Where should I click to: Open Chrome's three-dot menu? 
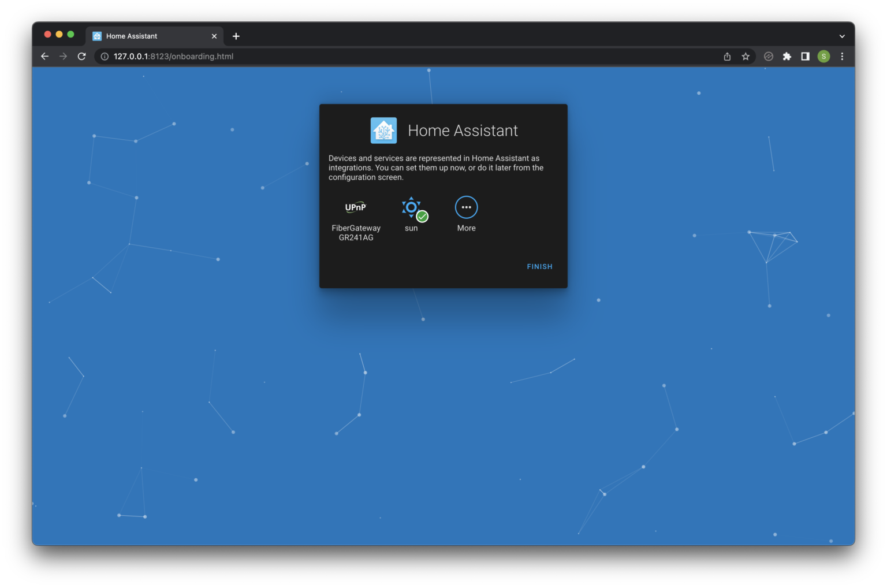coord(842,56)
